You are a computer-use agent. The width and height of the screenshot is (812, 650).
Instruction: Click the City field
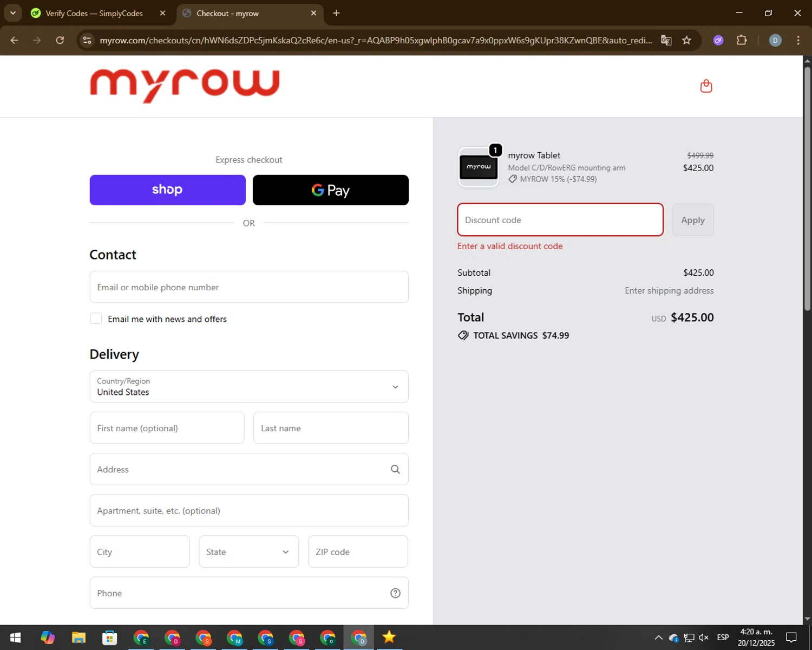point(140,552)
